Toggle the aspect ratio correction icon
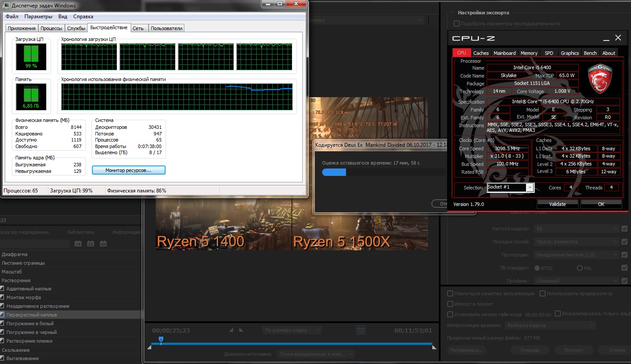Viewport: 631px width, 364px height. (x=360, y=330)
